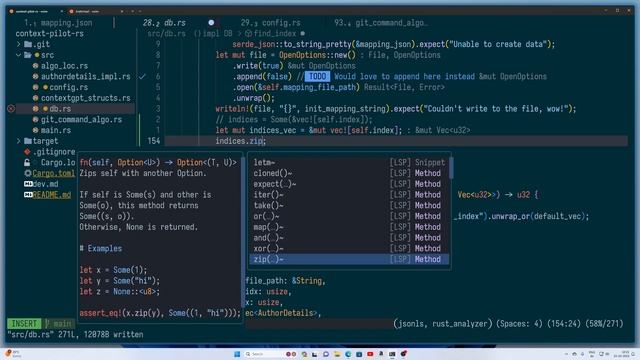Switch to the mapping.json buffer tab

[x=58, y=23]
